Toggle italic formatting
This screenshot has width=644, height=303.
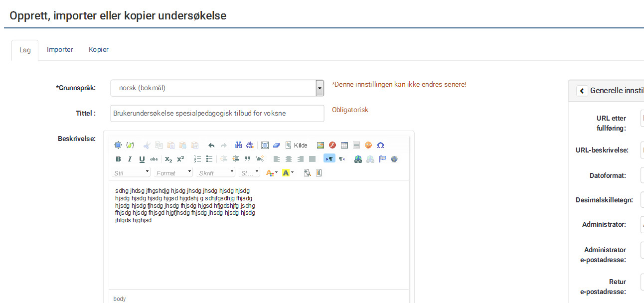[x=130, y=159]
